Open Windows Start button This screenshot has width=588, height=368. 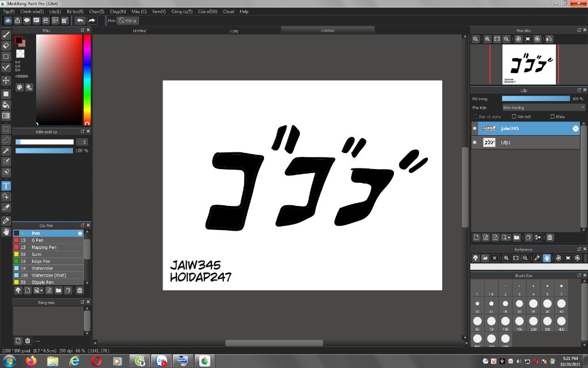[x=9, y=361]
